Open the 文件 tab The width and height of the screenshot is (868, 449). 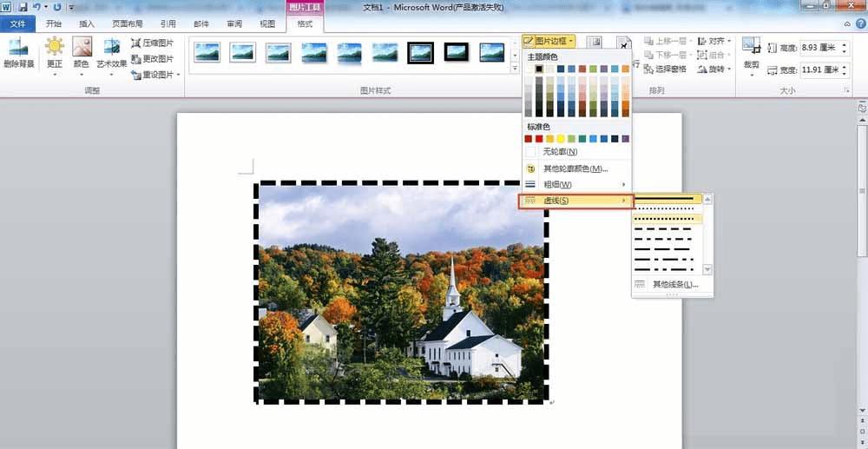click(18, 23)
